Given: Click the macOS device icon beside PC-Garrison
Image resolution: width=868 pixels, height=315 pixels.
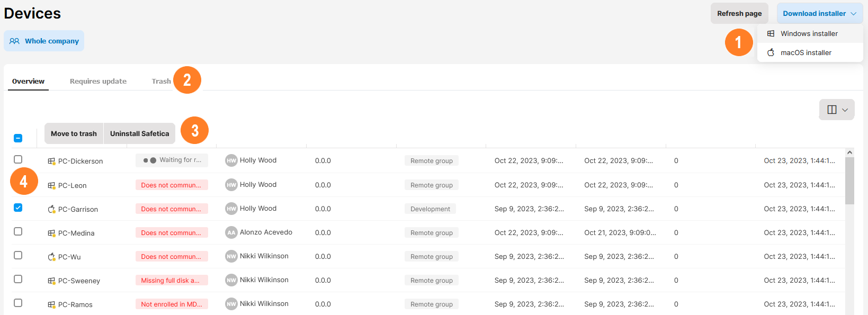Looking at the screenshot, I should (x=51, y=209).
